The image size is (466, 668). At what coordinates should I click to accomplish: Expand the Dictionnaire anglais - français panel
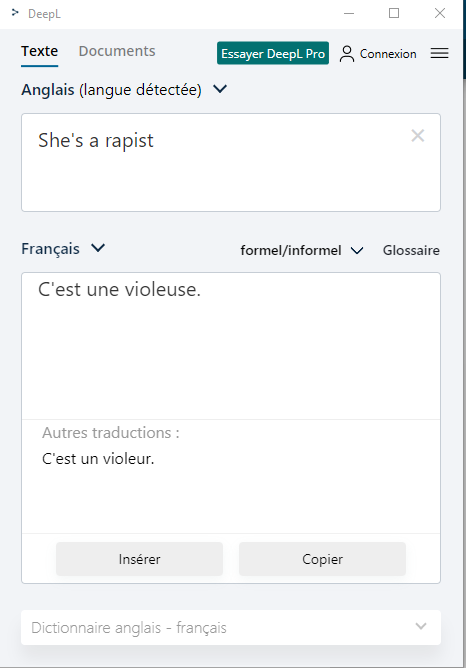(x=231, y=628)
